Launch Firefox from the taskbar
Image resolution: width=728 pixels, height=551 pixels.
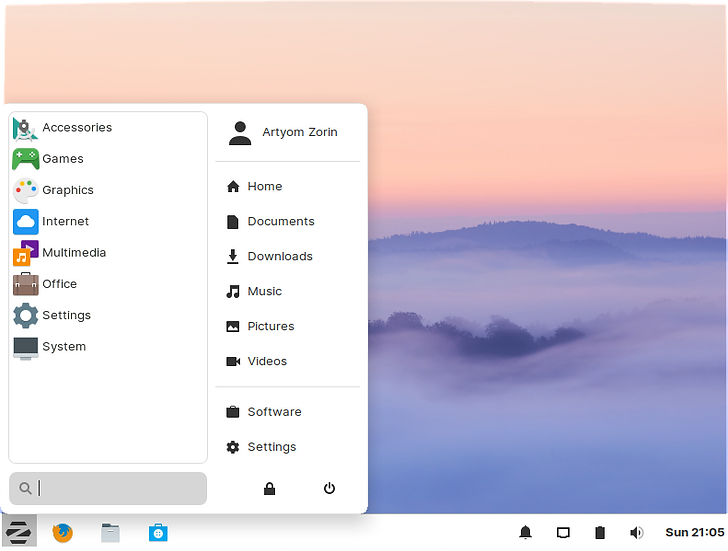click(63, 532)
